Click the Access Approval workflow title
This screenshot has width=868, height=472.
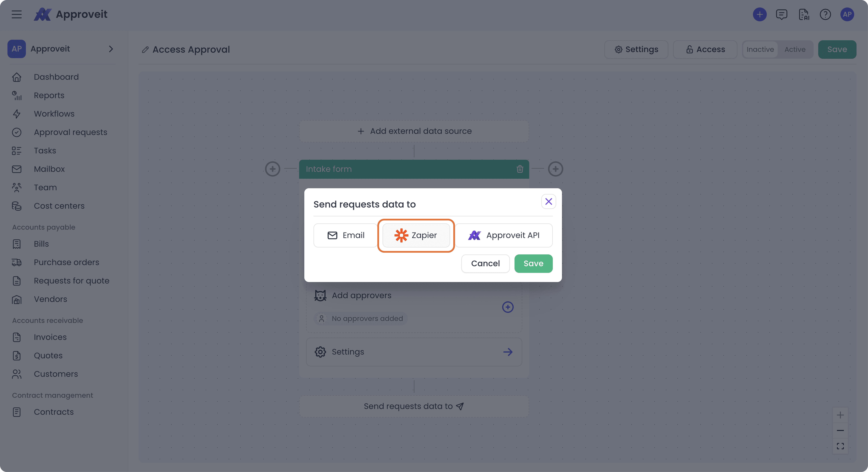191,50
